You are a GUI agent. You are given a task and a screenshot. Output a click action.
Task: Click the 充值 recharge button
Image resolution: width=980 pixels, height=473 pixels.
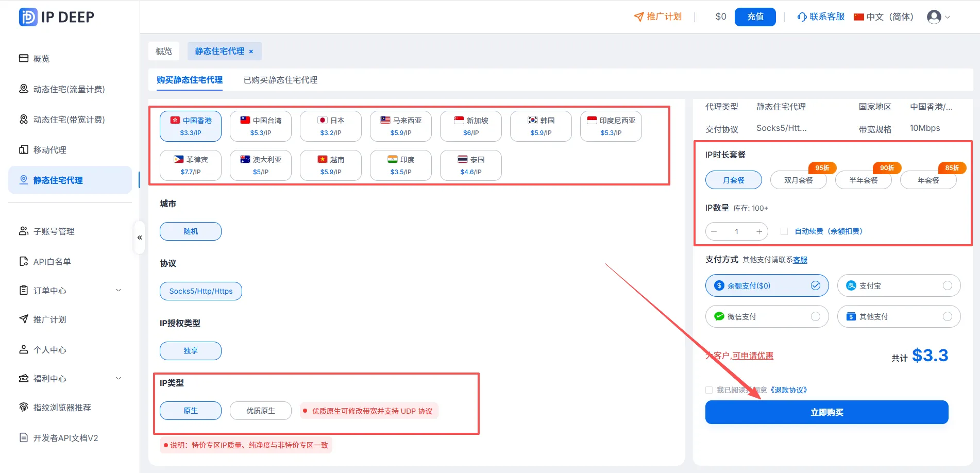click(755, 17)
